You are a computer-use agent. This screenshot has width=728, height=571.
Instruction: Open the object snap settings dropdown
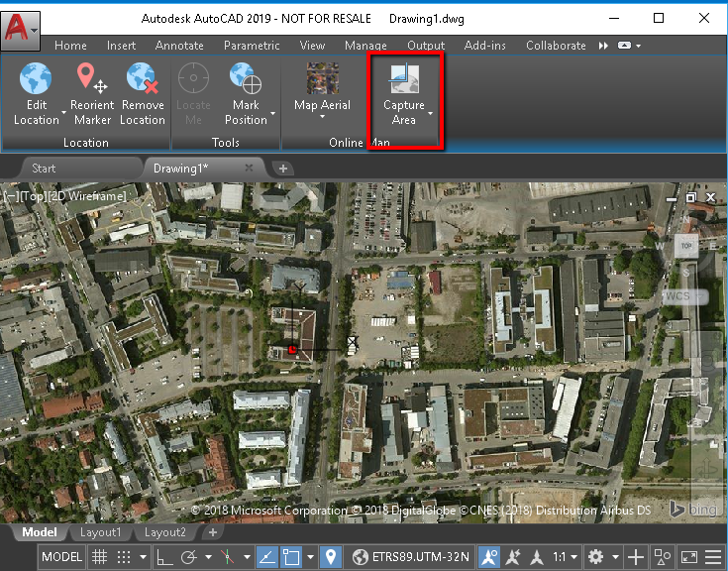[x=310, y=556]
